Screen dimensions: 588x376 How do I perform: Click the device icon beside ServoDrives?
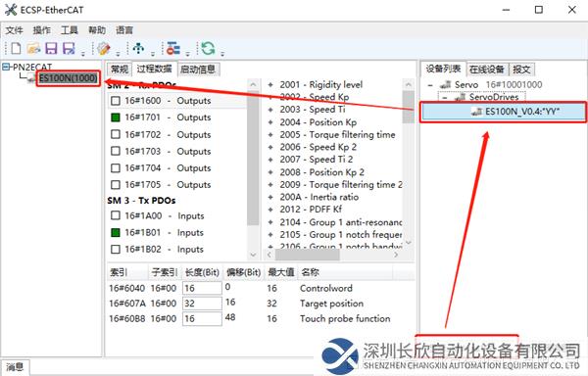pyautogui.click(x=461, y=97)
